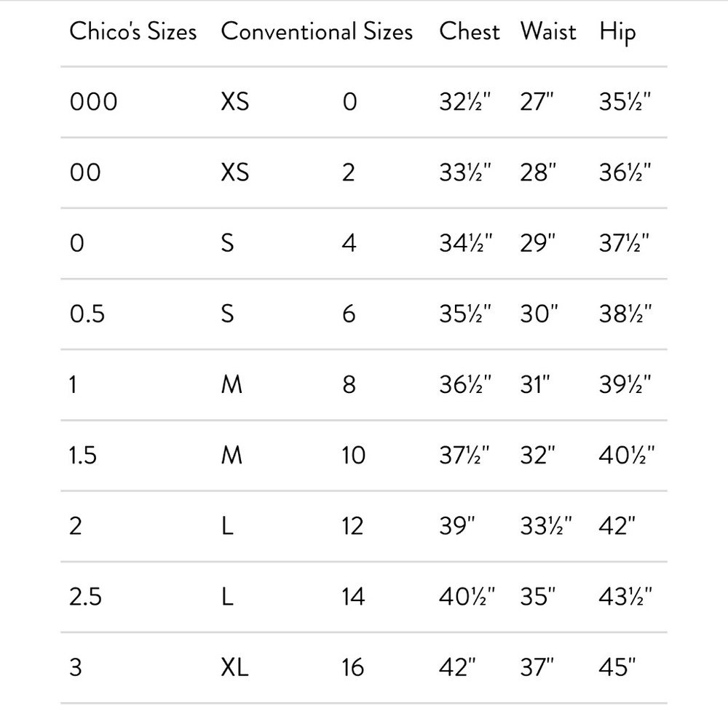Select the Chico's size 2.5 cell
This screenshot has height=727, width=728.
click(x=85, y=597)
